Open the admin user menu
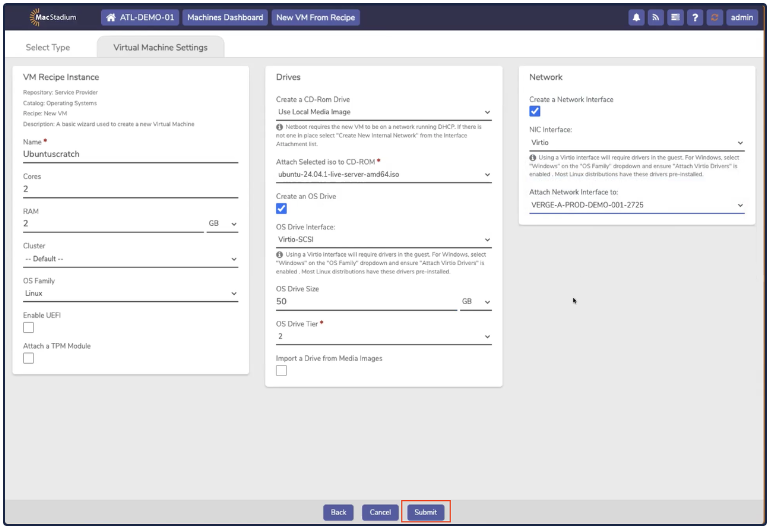The image size is (769, 528). click(742, 17)
